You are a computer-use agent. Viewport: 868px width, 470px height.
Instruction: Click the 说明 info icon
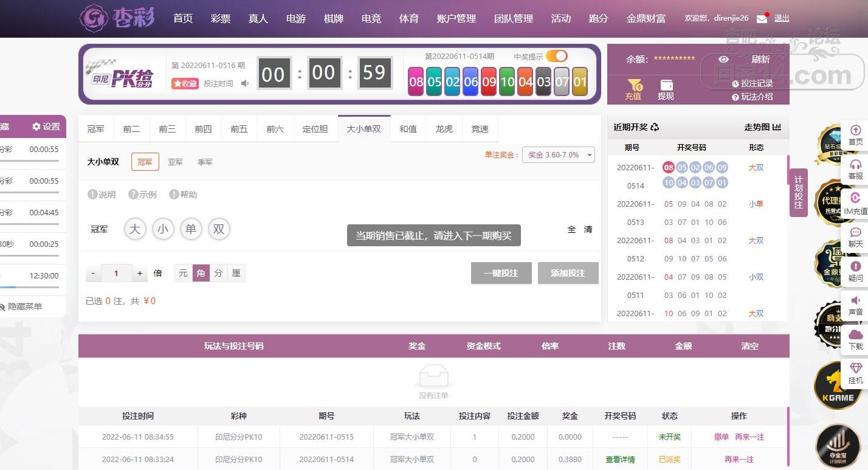92,195
